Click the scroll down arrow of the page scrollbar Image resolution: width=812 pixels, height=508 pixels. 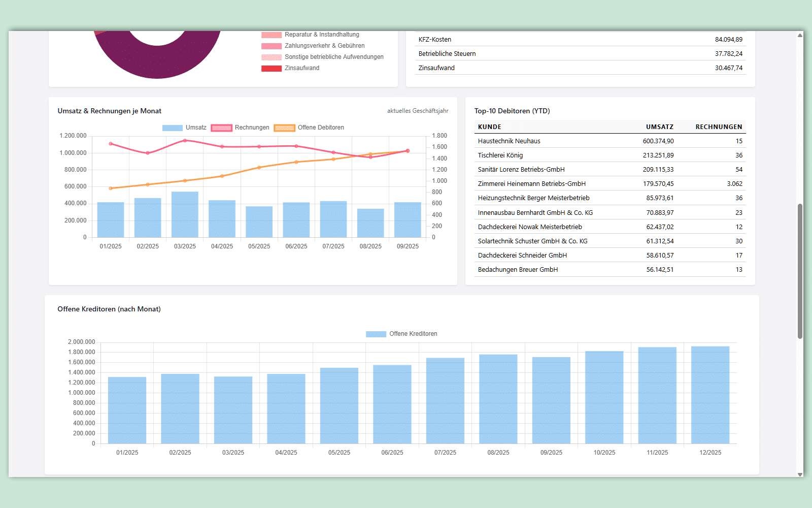point(800,474)
